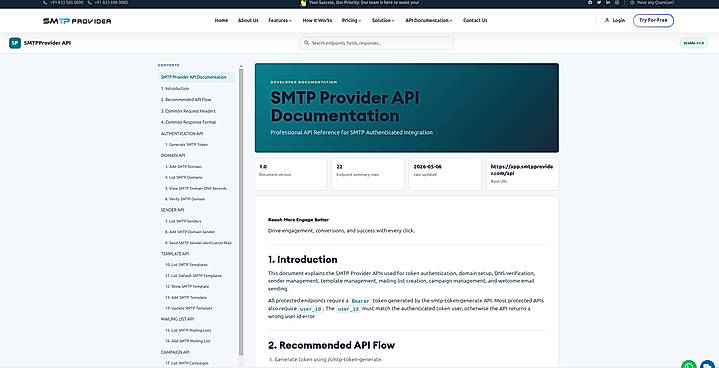This screenshot has width=719, height=368.
Task: Open the LinkedIn social icon in top bar
Action: 608,2
